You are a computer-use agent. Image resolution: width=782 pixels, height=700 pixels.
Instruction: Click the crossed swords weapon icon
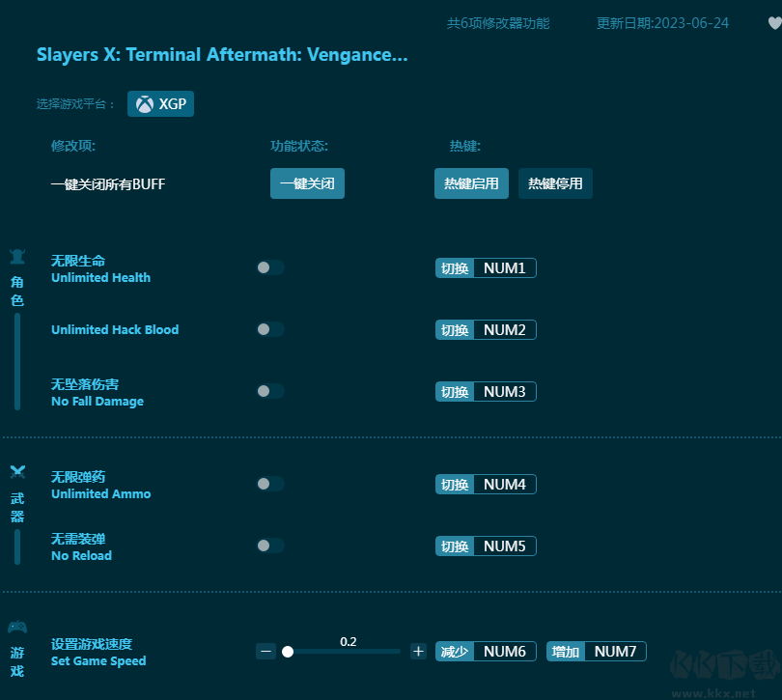(x=17, y=471)
